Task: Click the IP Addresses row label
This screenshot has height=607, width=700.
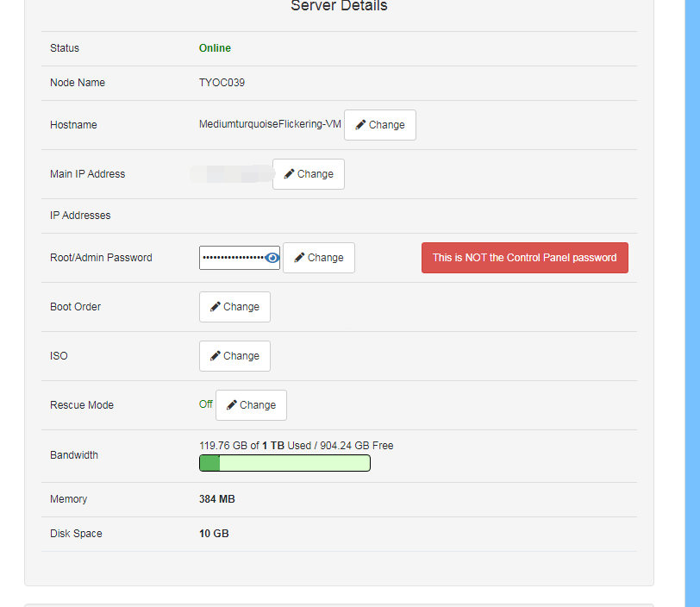Action: pyautogui.click(x=80, y=216)
